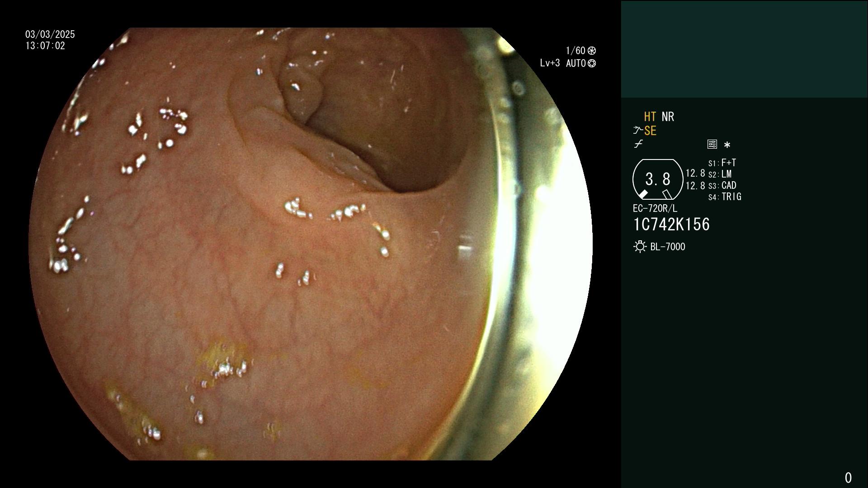
Task: Click the empty patient info panel above HT NR
Action: (x=744, y=49)
